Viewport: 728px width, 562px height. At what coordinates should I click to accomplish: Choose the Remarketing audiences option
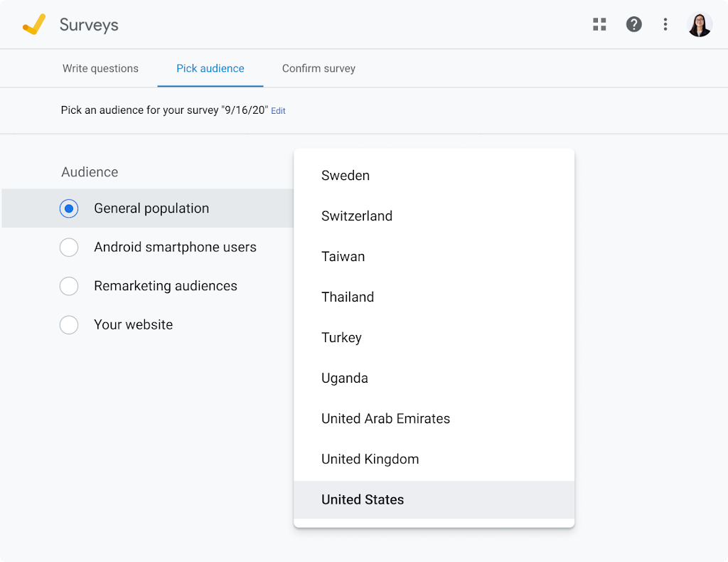point(69,286)
